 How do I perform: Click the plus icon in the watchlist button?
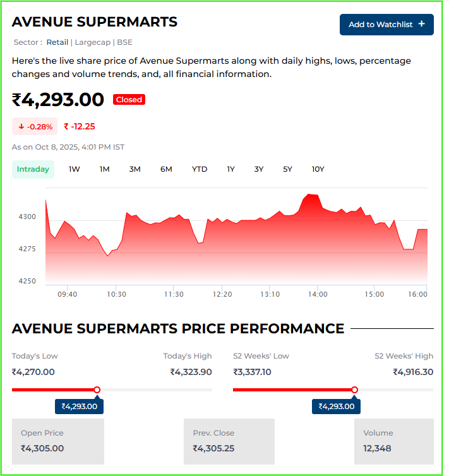tap(422, 24)
